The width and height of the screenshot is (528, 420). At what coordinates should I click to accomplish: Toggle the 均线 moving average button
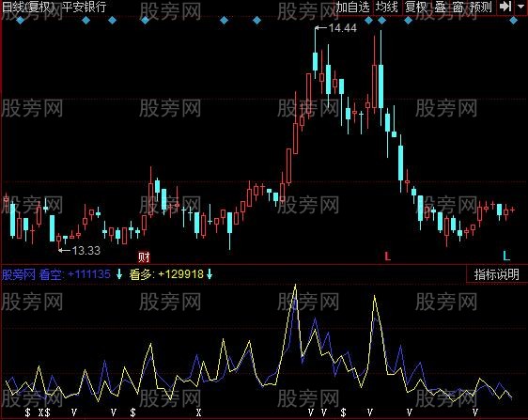(387, 7)
